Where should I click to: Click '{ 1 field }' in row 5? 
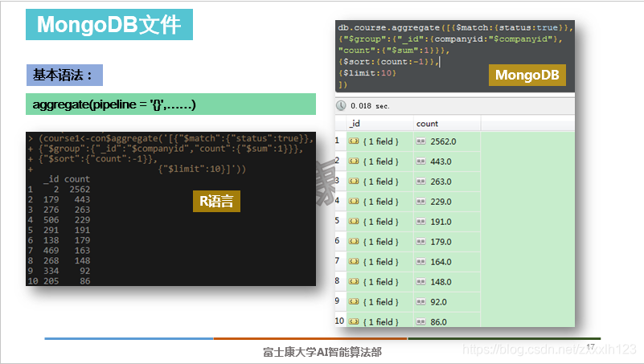point(381,222)
